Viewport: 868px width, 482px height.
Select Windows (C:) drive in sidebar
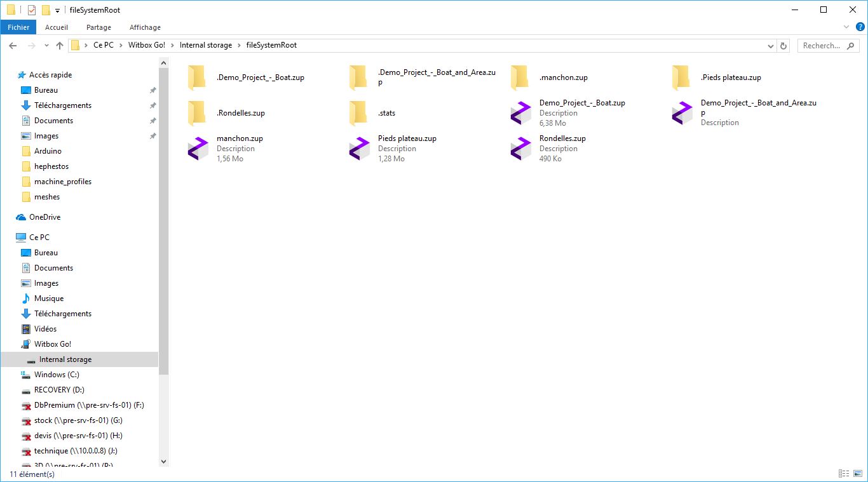click(57, 375)
